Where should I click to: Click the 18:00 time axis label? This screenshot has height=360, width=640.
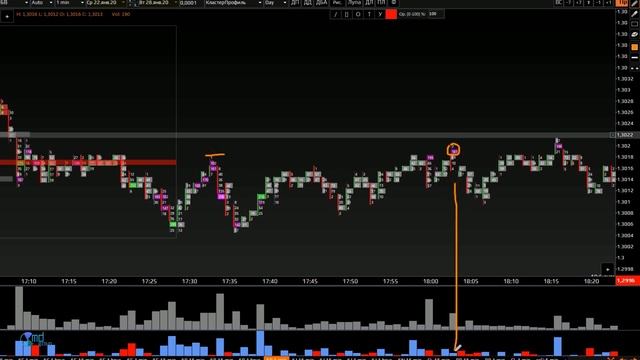[431, 281]
